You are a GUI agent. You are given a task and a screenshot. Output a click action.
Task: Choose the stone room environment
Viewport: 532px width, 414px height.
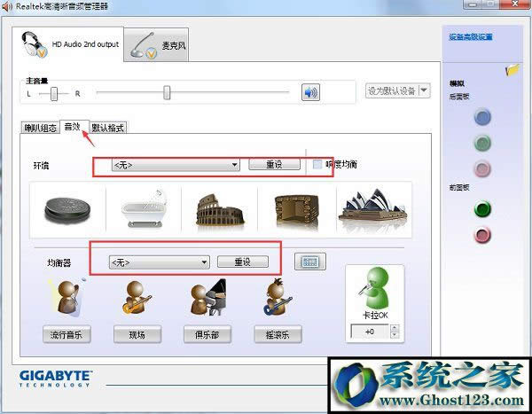tap(297, 209)
